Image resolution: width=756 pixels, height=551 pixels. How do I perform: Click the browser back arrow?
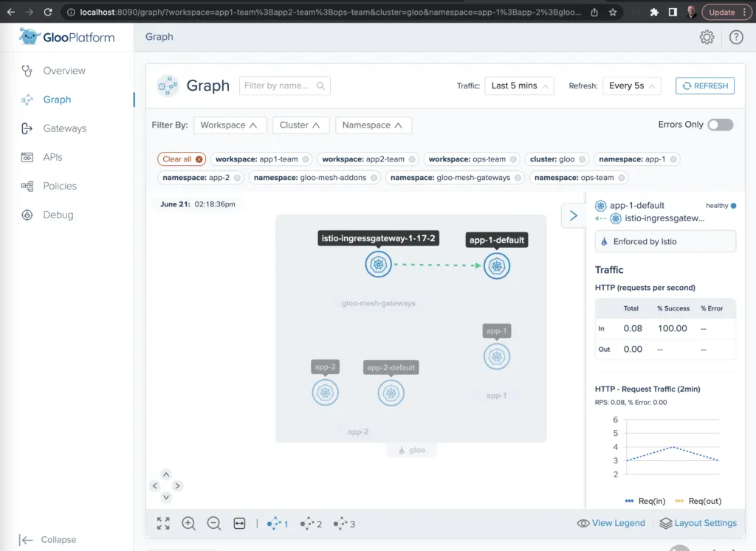click(x=10, y=12)
